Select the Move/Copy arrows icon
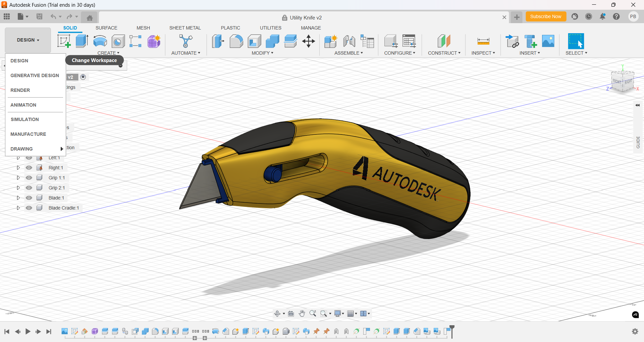Screen dimensions: 644x342 [x=308, y=41]
